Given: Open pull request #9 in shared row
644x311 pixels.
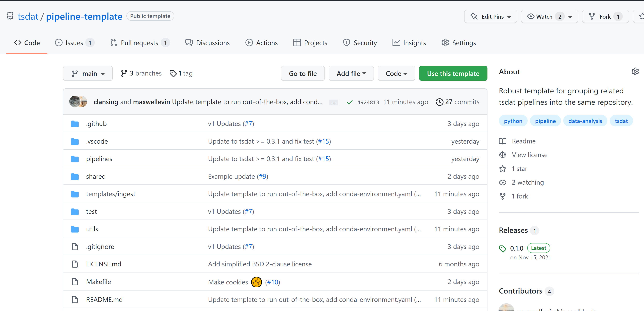Looking at the screenshot, I should pos(262,176).
